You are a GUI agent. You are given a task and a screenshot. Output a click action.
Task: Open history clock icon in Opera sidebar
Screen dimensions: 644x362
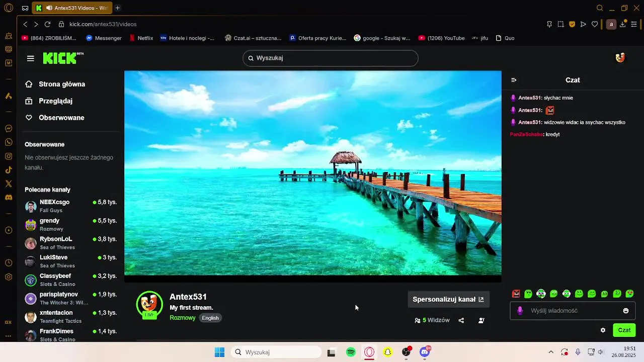pos(9,263)
